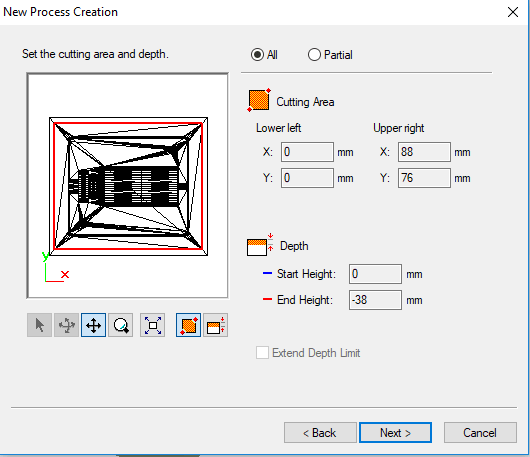Go to the Next step
Screen dimensions: 530x457
[395, 432]
